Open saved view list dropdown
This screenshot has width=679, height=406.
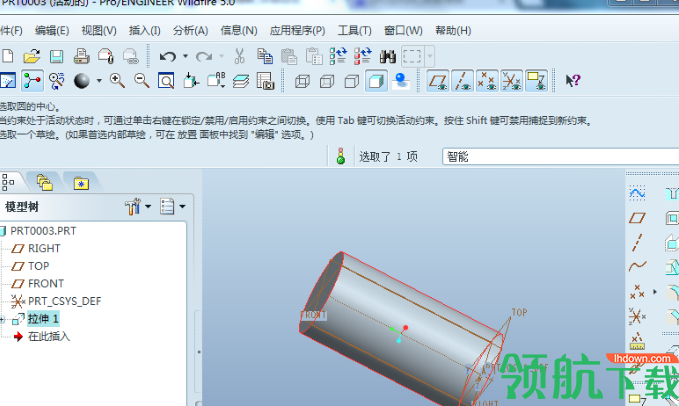[x=215, y=81]
